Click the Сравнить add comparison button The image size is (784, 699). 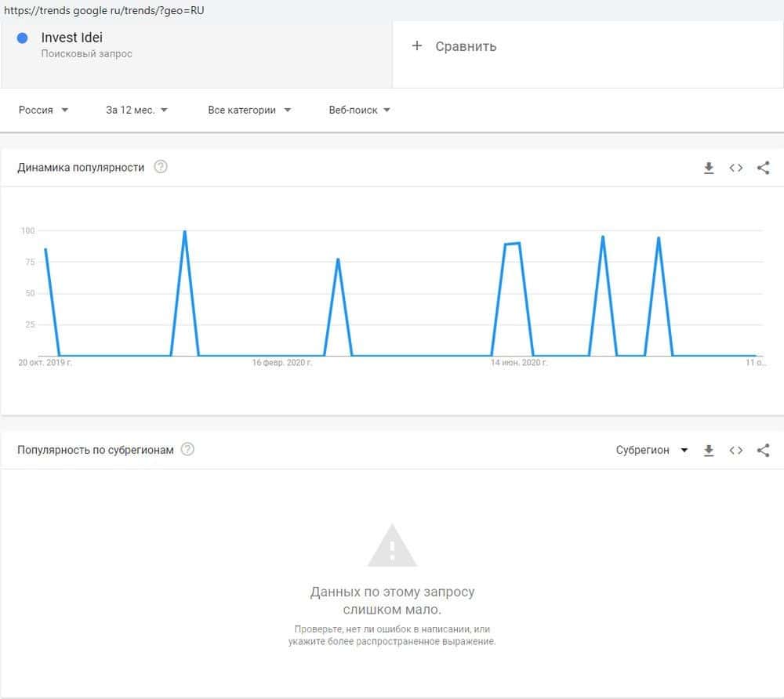[x=455, y=46]
